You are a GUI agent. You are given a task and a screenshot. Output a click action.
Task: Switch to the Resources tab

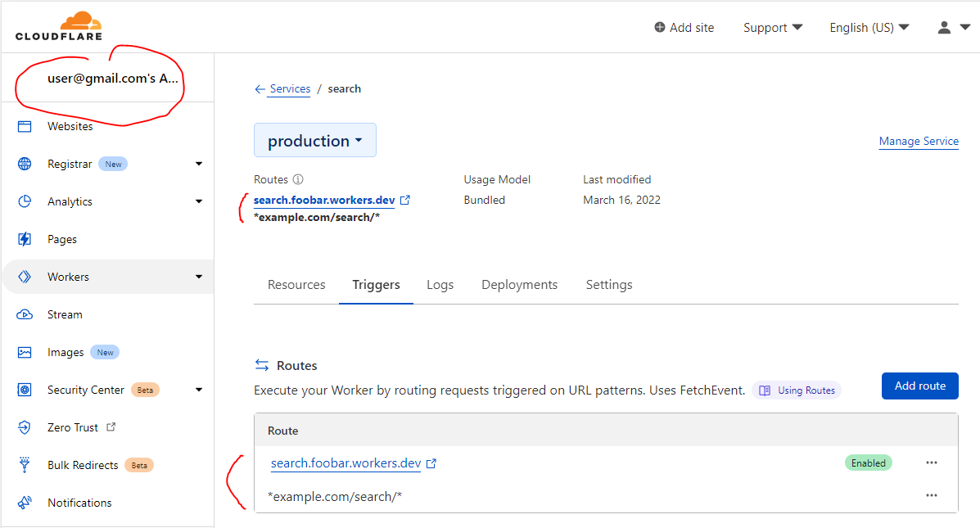pos(296,285)
